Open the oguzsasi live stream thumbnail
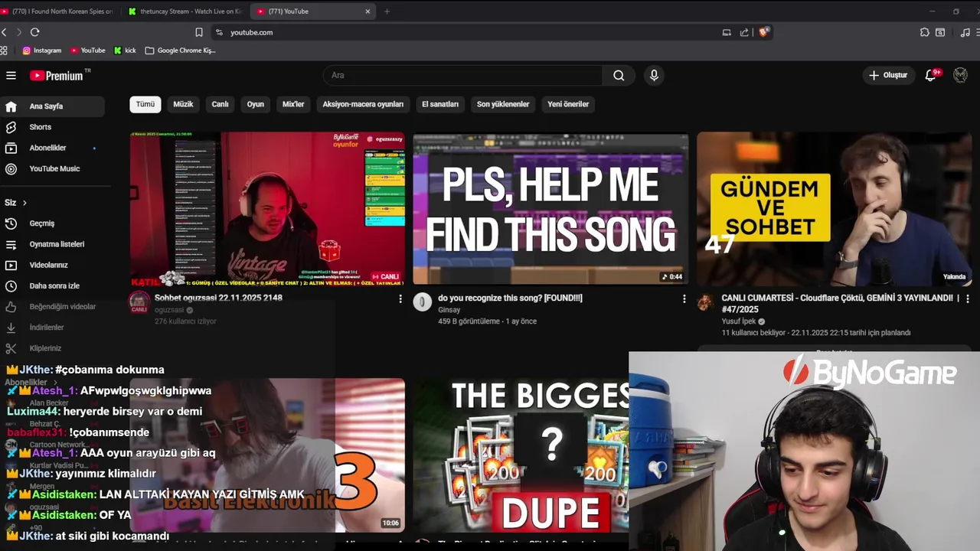 tap(267, 209)
